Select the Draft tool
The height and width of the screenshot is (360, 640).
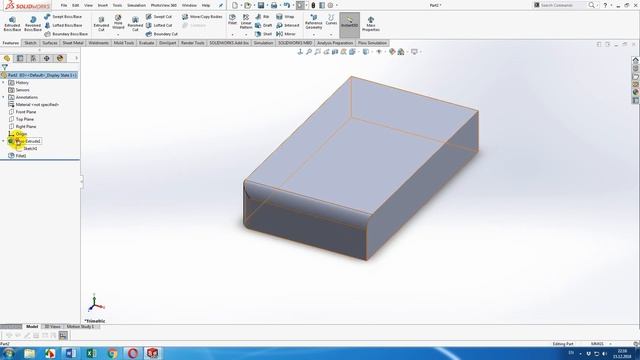(263, 25)
